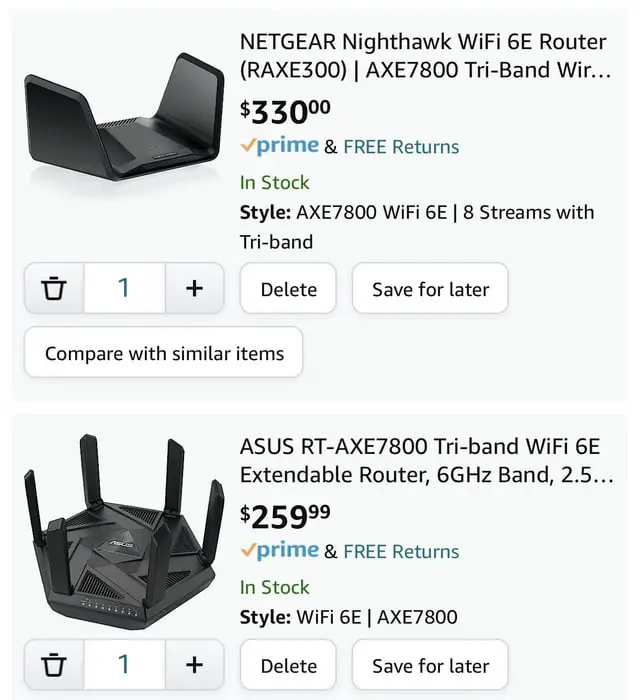Click the ASUS quantity field showing 1
640x700 pixels.
click(124, 665)
